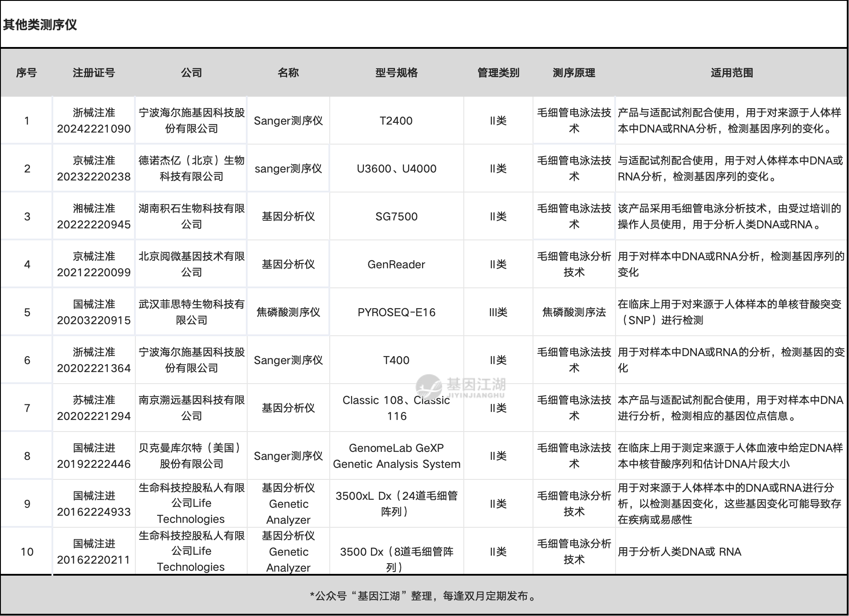
Task: Select registration number 20242221090 cell
Action: (94, 121)
